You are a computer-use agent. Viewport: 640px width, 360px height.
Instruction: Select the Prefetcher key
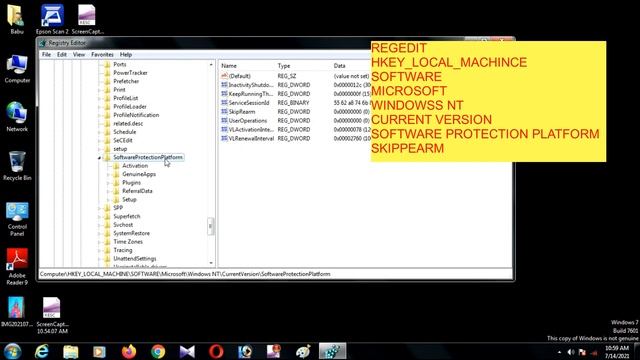(126, 81)
